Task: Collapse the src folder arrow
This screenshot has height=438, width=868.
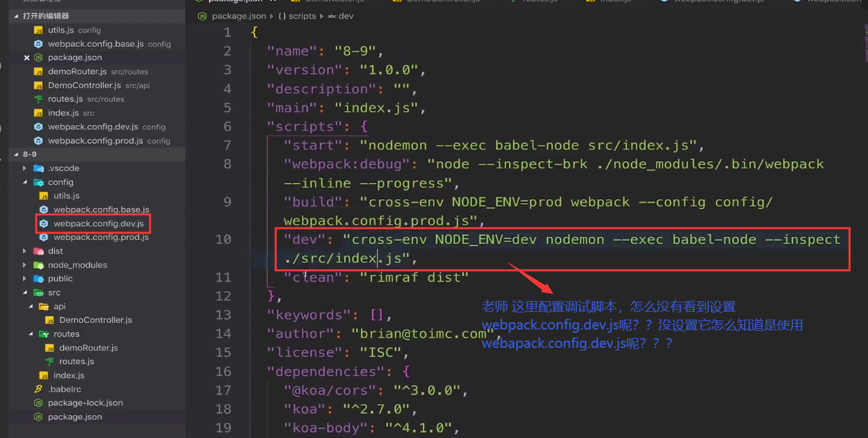Action: (x=25, y=293)
